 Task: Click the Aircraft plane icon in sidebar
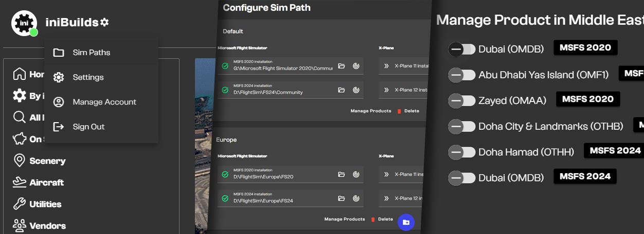click(x=20, y=182)
